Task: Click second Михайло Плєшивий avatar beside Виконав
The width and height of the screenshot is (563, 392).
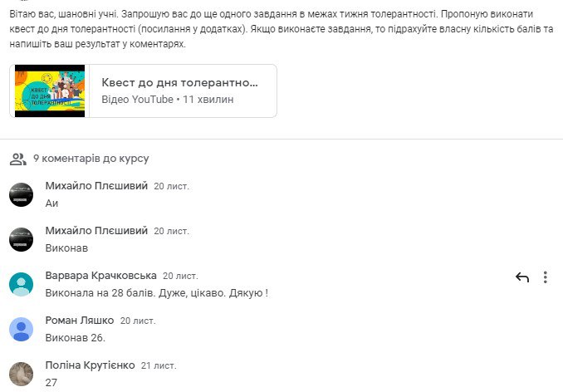Action: point(22,240)
